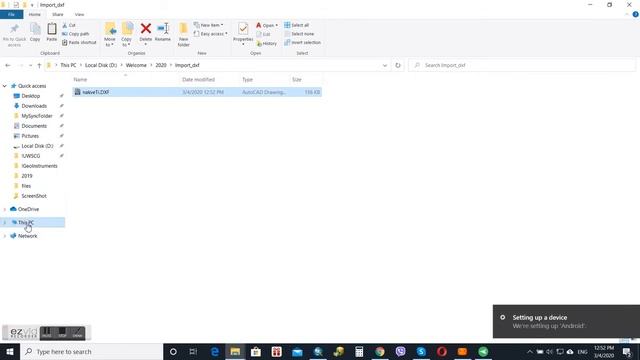Open Documents in Quick access
Viewport: 640px width, 360px height.
tap(34, 126)
